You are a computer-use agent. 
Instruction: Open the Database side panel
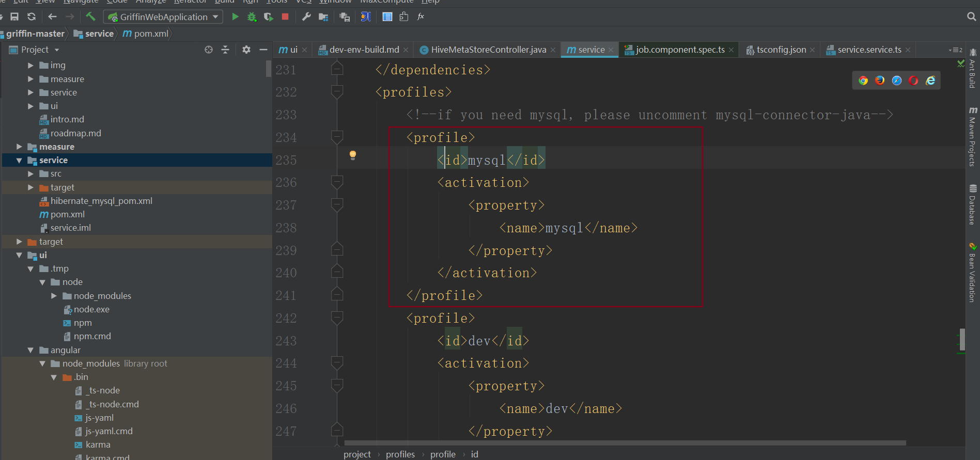[973, 205]
